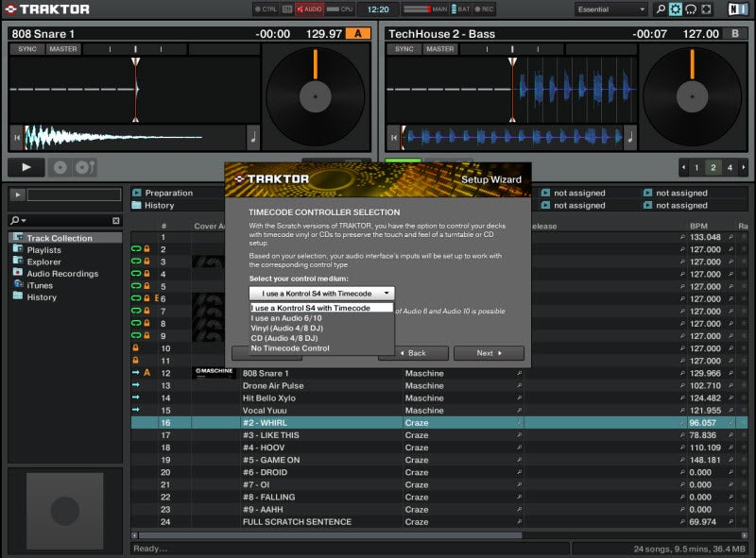756x558 pixels.
Task: Open the control medium dropdown in wizard
Action: tap(321, 293)
